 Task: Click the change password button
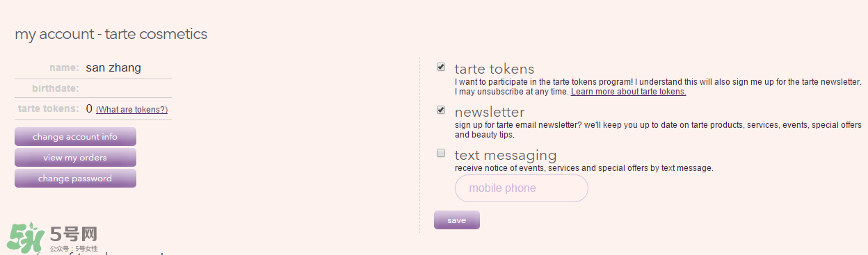coord(75,179)
